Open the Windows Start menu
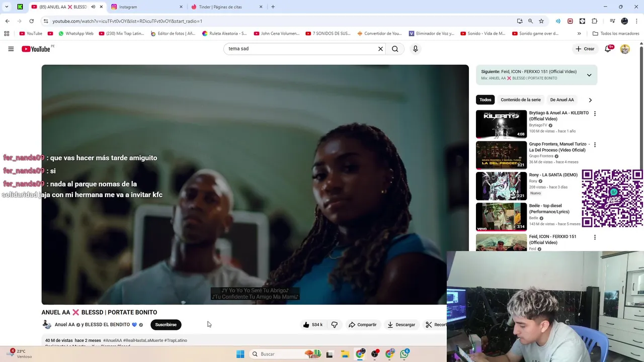The image size is (644, 362). click(240, 354)
